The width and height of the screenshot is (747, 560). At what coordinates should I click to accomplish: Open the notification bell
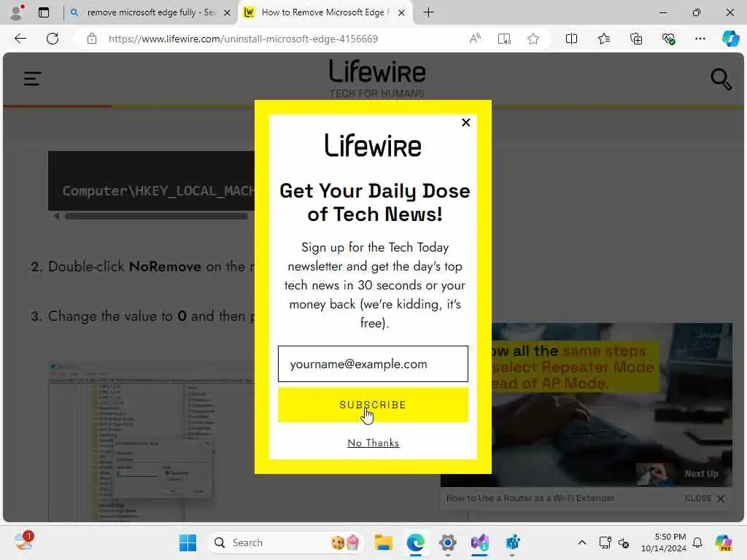pos(697,542)
